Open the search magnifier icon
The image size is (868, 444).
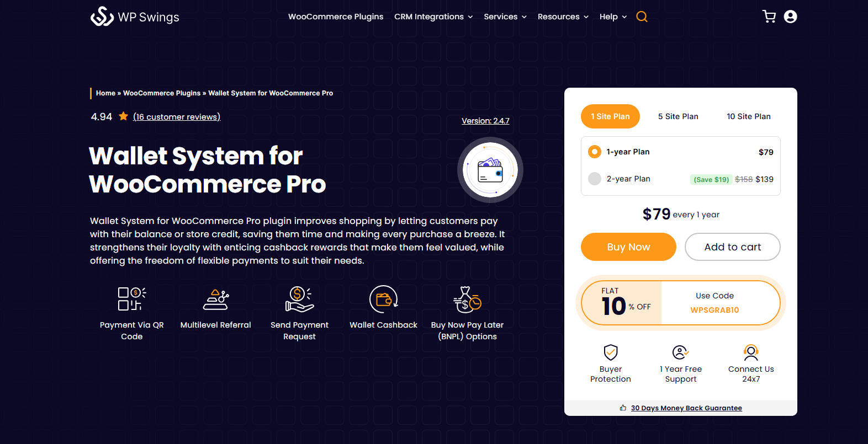642,17
